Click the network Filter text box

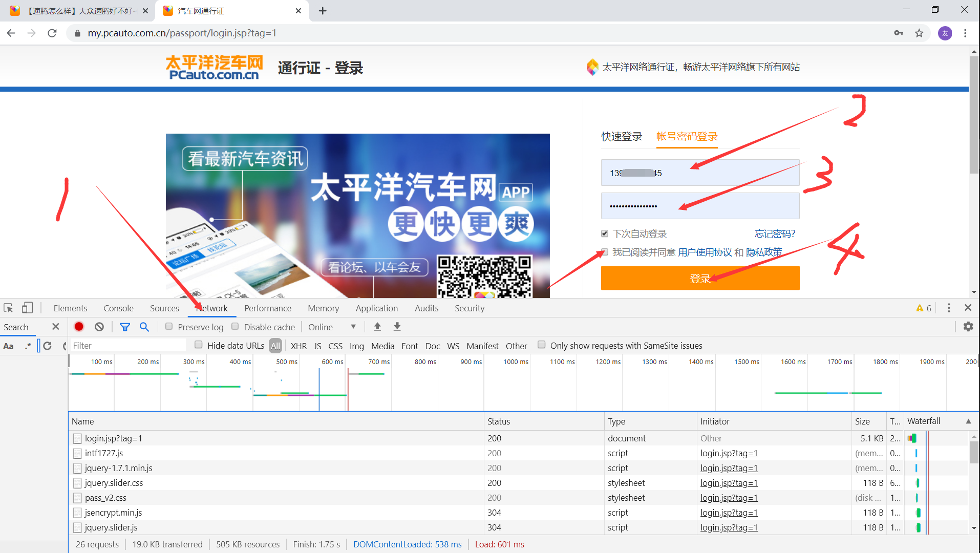click(x=128, y=346)
